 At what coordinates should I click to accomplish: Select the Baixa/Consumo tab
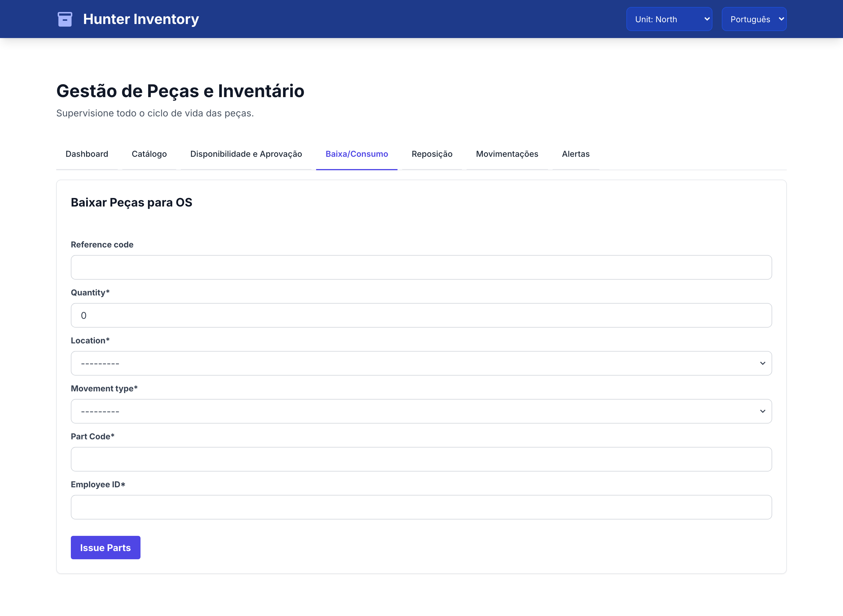tap(357, 154)
